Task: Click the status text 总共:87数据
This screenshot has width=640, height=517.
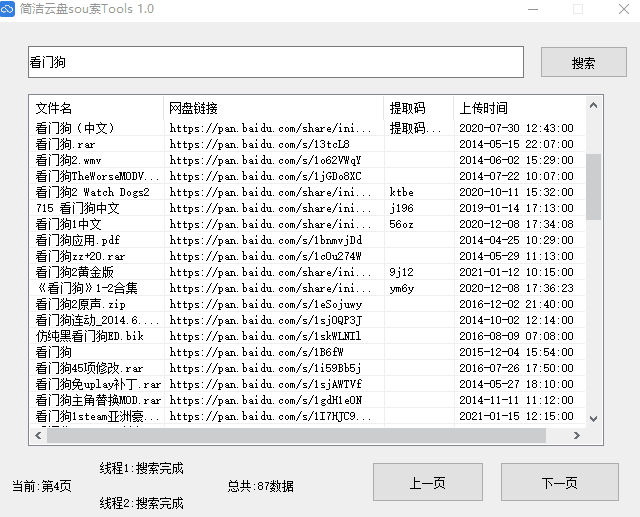Action: click(x=260, y=486)
